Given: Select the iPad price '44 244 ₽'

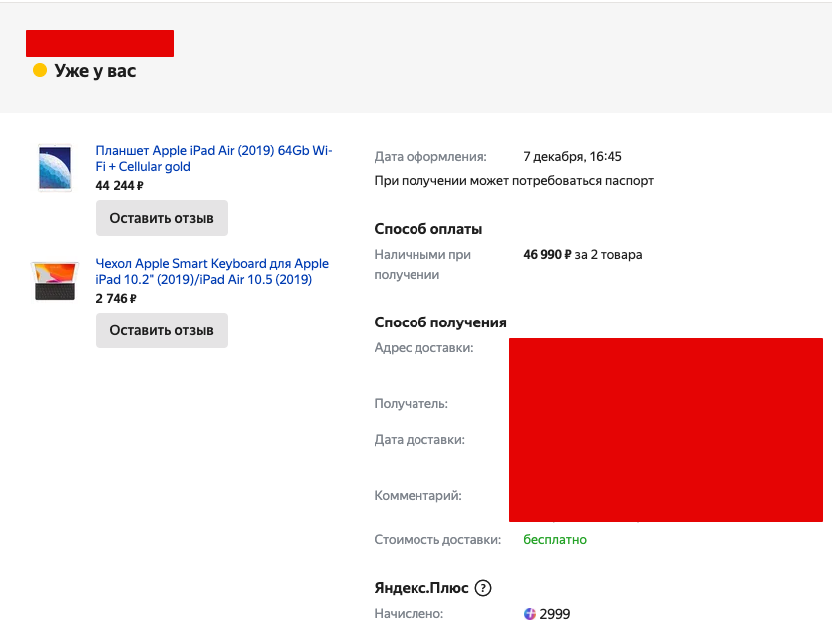Looking at the screenshot, I should coord(120,185).
